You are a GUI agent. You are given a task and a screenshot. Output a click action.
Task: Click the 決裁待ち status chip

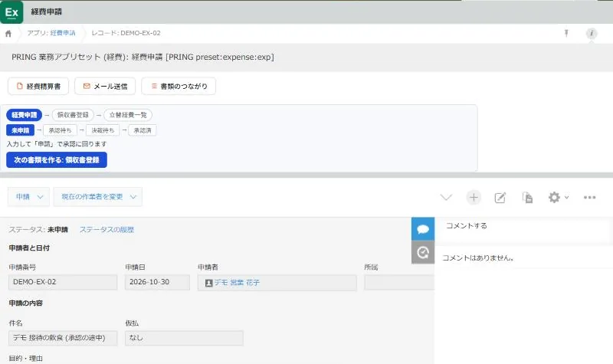[103, 130]
